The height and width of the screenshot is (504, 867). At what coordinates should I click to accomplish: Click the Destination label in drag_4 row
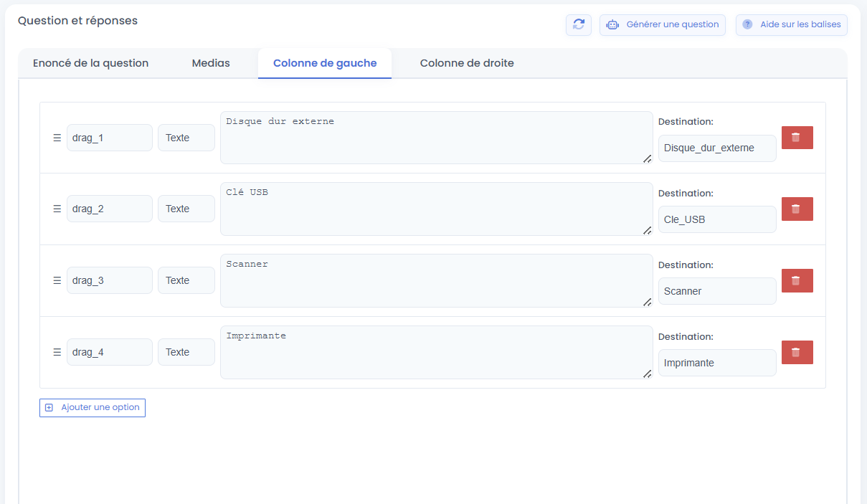click(x=686, y=337)
